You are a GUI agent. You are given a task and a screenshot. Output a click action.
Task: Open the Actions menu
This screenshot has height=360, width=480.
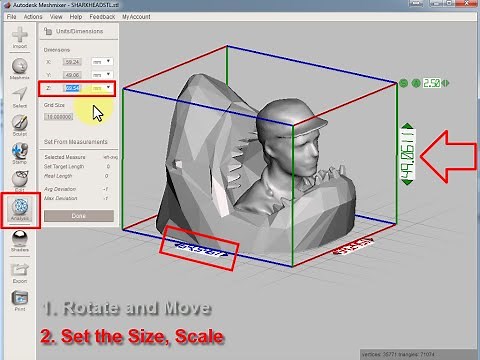pos(33,17)
